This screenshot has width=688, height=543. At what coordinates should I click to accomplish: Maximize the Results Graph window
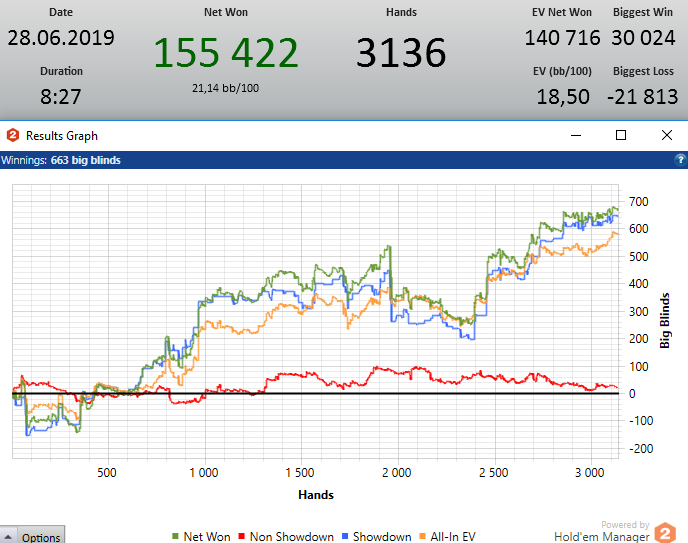[x=621, y=135]
